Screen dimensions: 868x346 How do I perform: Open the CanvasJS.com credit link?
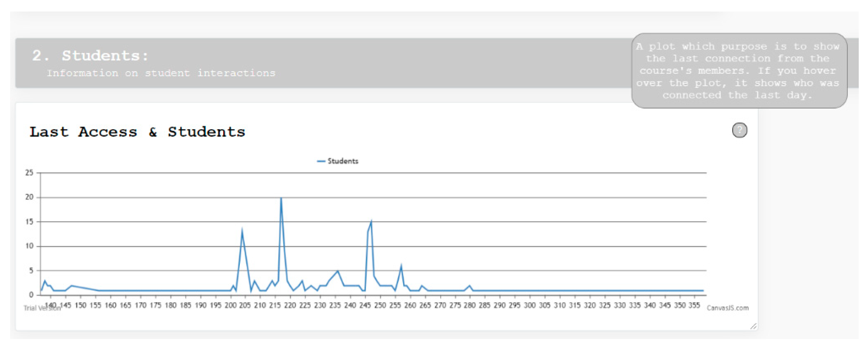coord(727,308)
